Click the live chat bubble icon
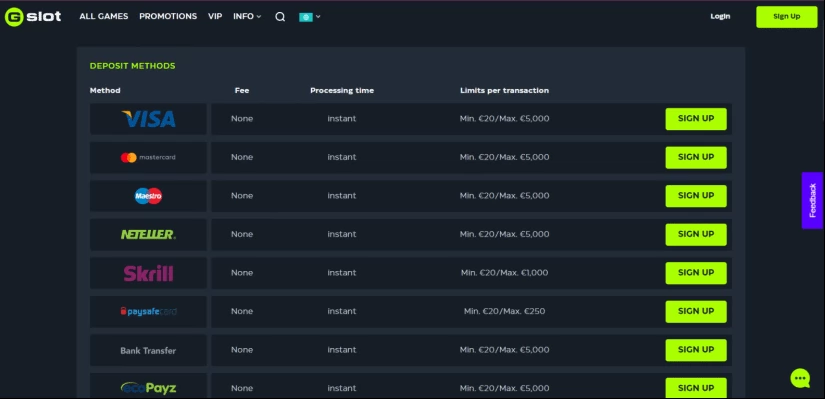Image resolution: width=825 pixels, height=399 pixels. pos(800,378)
